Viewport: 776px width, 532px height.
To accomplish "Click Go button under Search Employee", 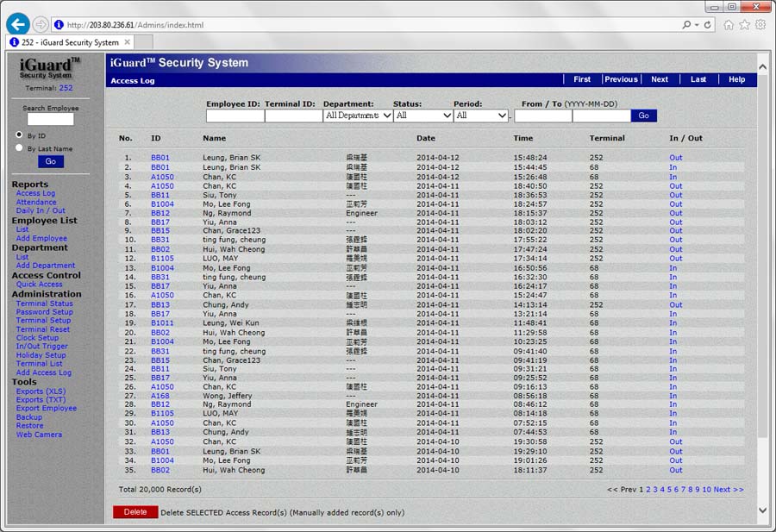I will tap(51, 161).
